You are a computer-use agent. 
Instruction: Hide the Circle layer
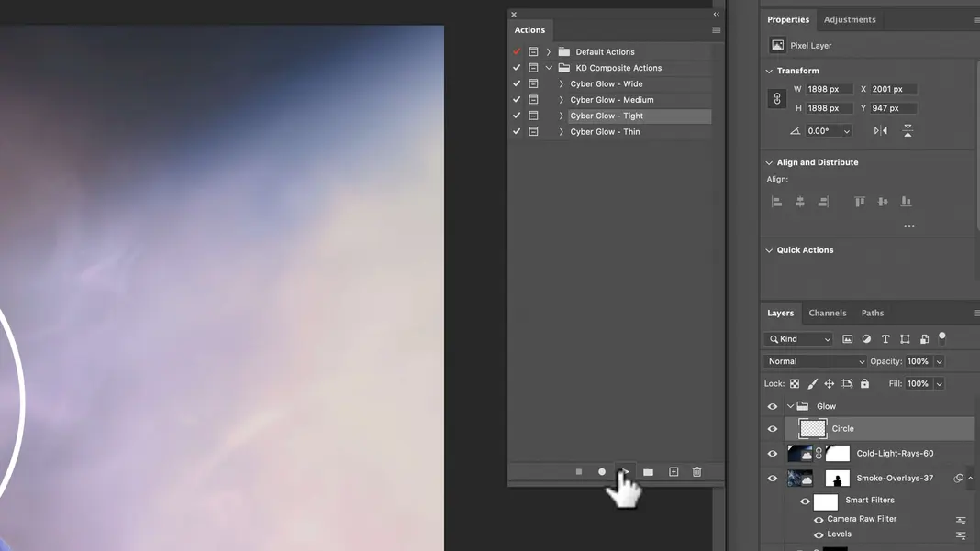773,429
